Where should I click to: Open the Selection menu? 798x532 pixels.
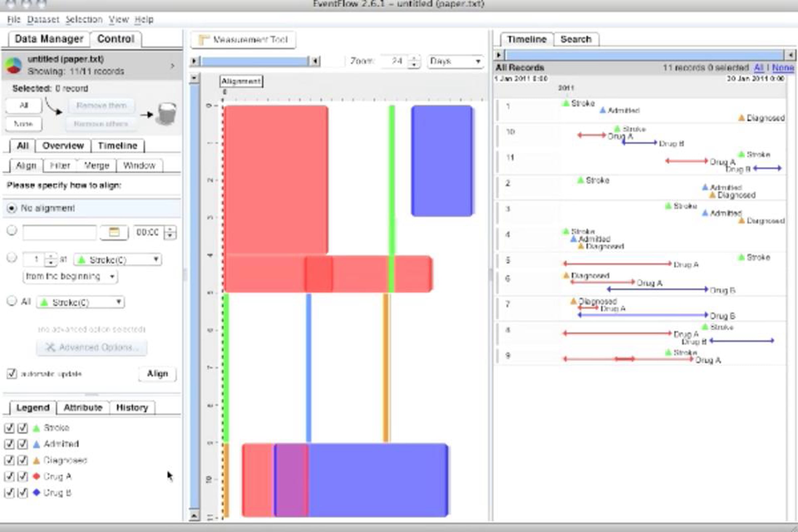pyautogui.click(x=84, y=19)
